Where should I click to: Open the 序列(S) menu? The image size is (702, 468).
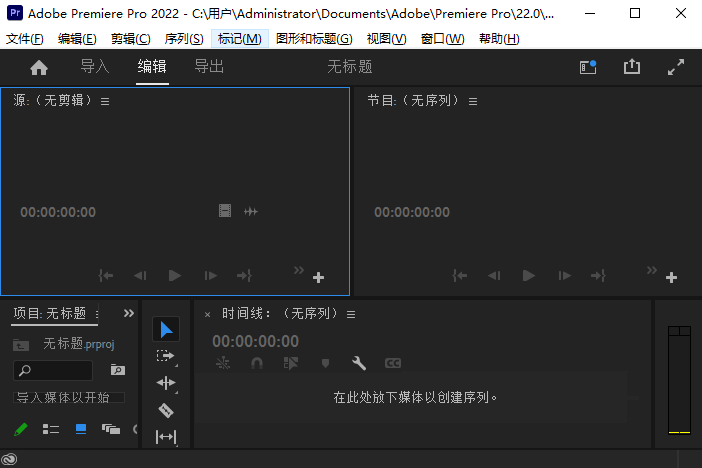[x=184, y=39]
